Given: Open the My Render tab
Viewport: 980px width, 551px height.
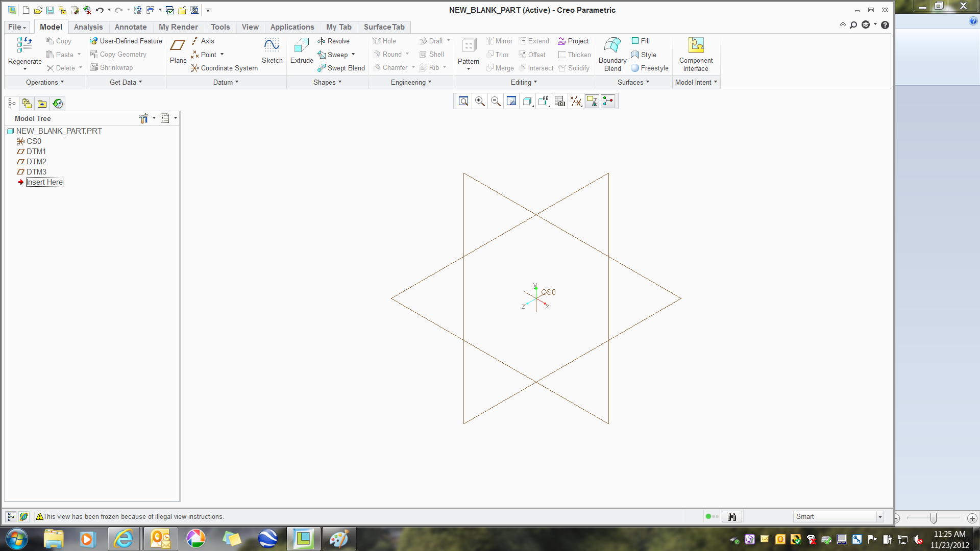Looking at the screenshot, I should [178, 27].
